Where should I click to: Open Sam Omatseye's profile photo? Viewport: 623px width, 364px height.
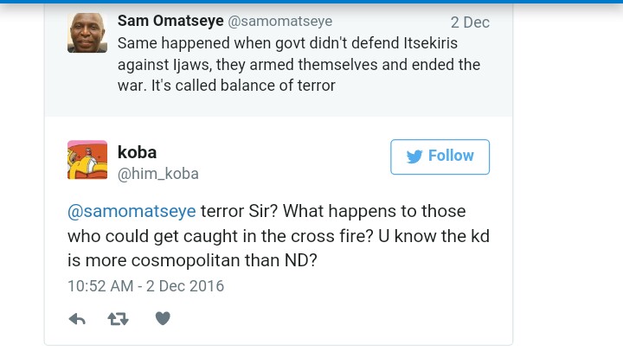87,33
